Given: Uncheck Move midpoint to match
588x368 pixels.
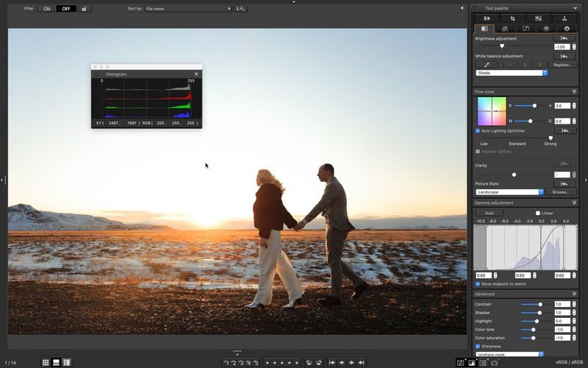Looking at the screenshot, I should (x=478, y=283).
